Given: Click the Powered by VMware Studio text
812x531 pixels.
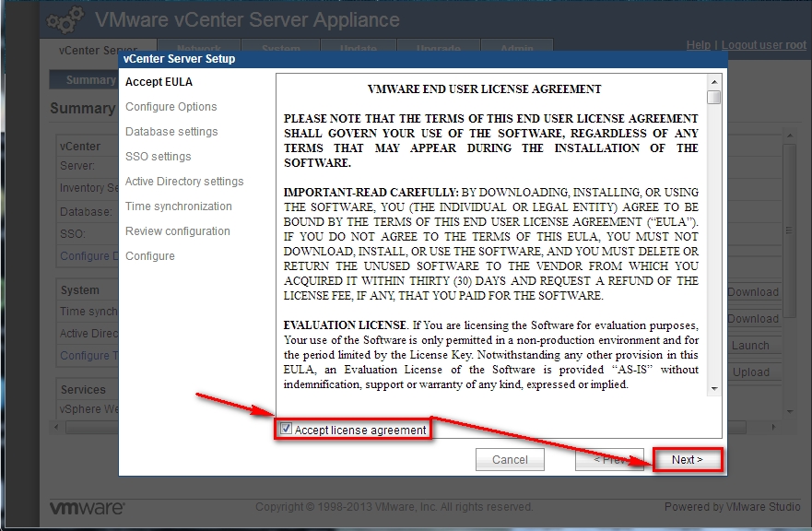Looking at the screenshot, I should (732, 507).
